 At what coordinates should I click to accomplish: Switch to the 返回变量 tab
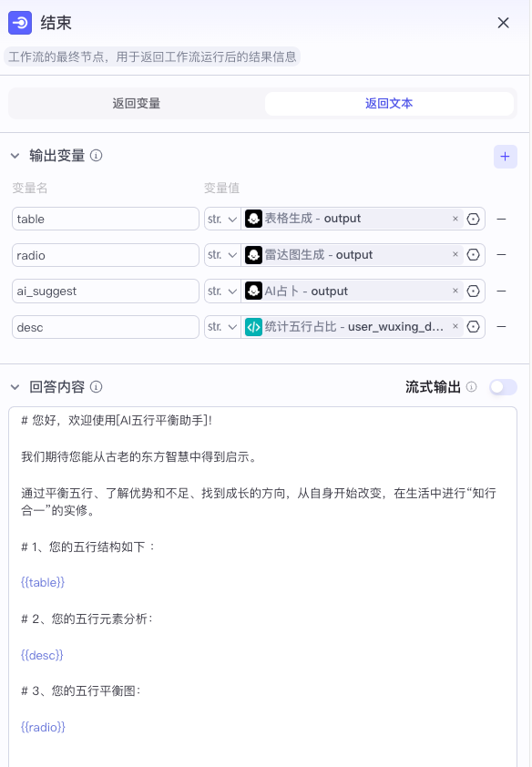[x=137, y=103]
